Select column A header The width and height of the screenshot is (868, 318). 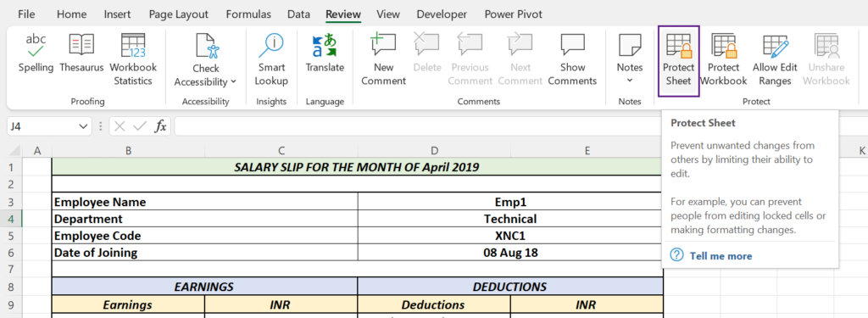point(37,151)
